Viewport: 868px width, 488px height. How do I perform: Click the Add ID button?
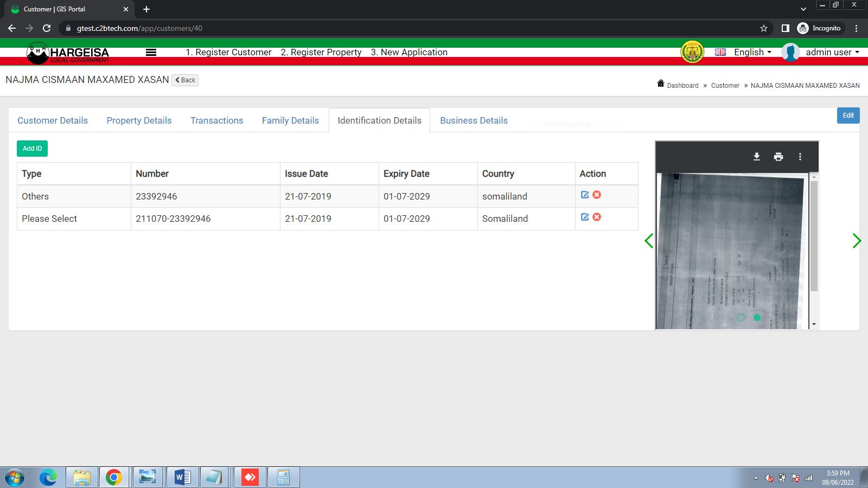tap(32, 149)
